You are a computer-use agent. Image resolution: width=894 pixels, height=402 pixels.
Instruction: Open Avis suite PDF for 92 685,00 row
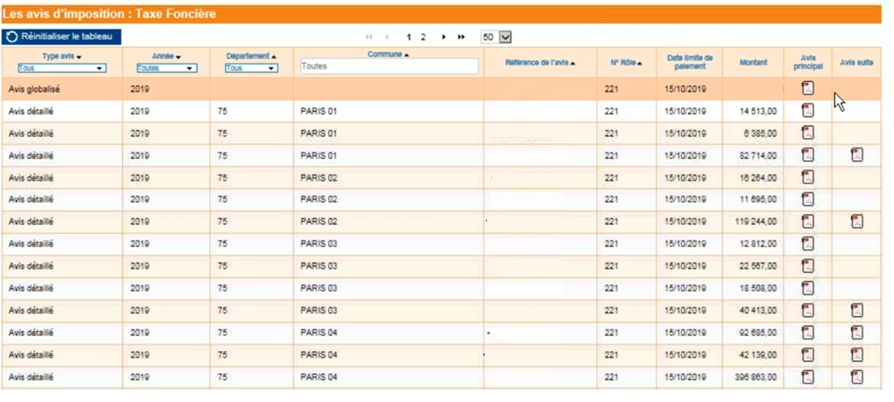point(856,333)
